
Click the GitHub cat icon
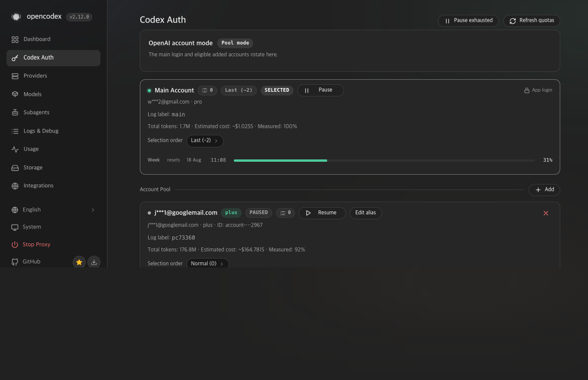[15, 262]
